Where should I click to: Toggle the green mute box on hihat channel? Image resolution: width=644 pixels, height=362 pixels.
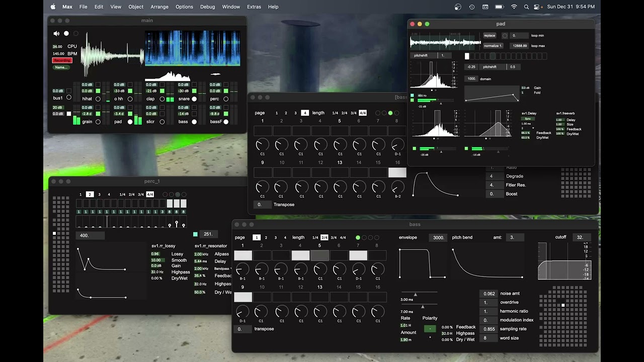pos(98,91)
